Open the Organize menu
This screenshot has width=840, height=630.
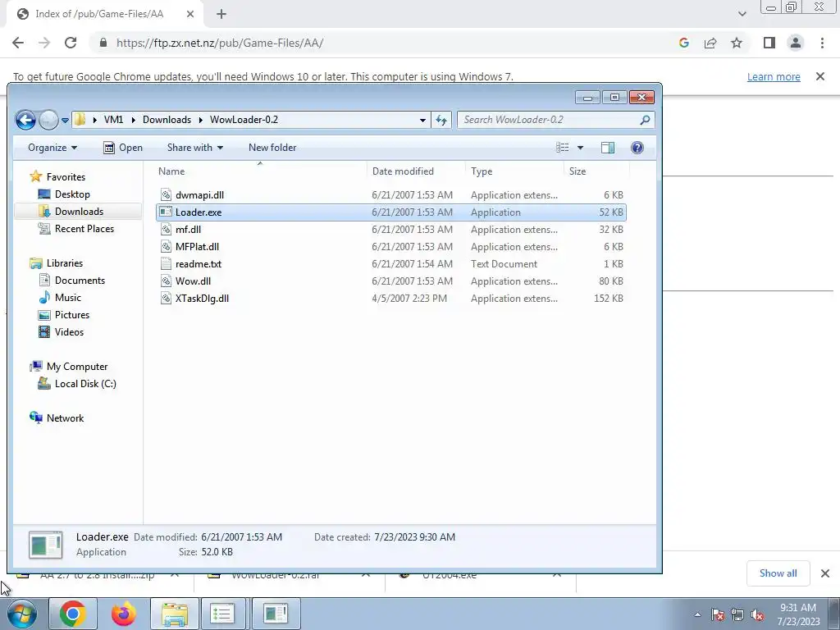(x=52, y=148)
